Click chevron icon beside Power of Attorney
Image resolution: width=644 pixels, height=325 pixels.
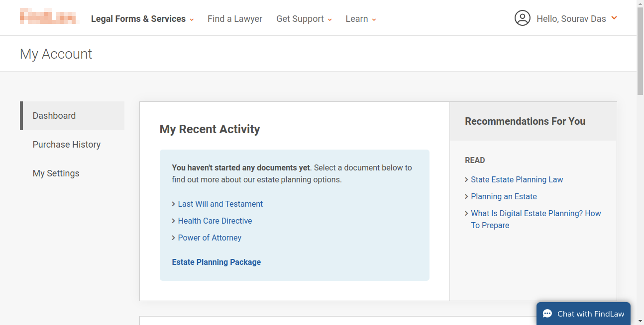(x=173, y=238)
